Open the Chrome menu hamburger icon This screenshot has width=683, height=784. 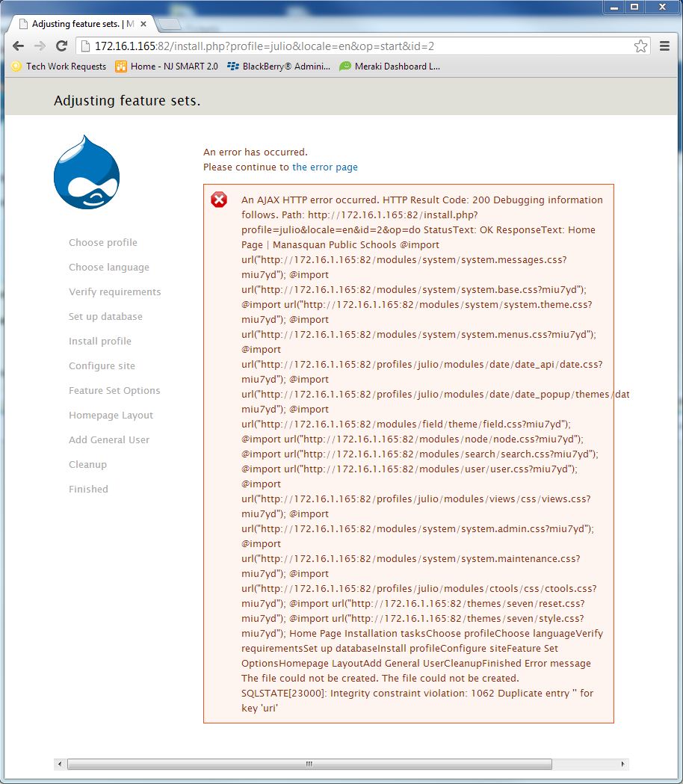664,46
